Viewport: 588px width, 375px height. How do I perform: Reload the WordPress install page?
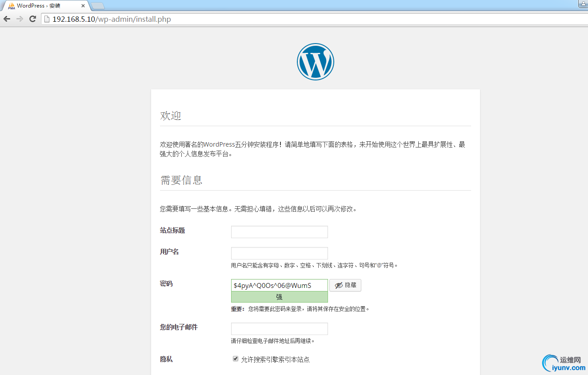coord(32,19)
